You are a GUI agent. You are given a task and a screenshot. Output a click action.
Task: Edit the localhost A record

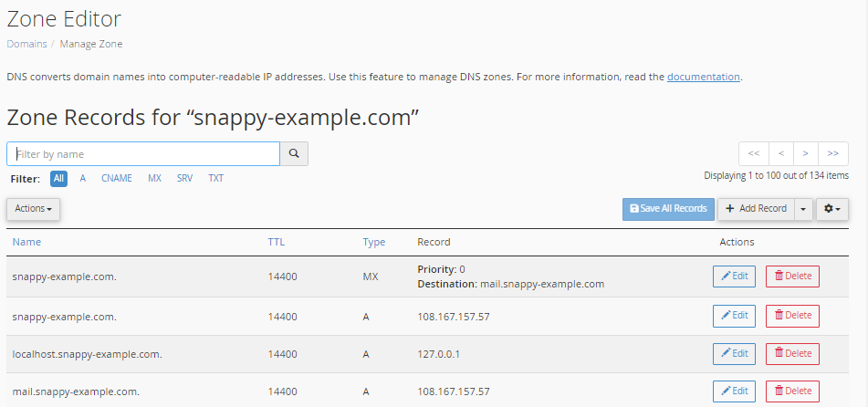tap(734, 353)
